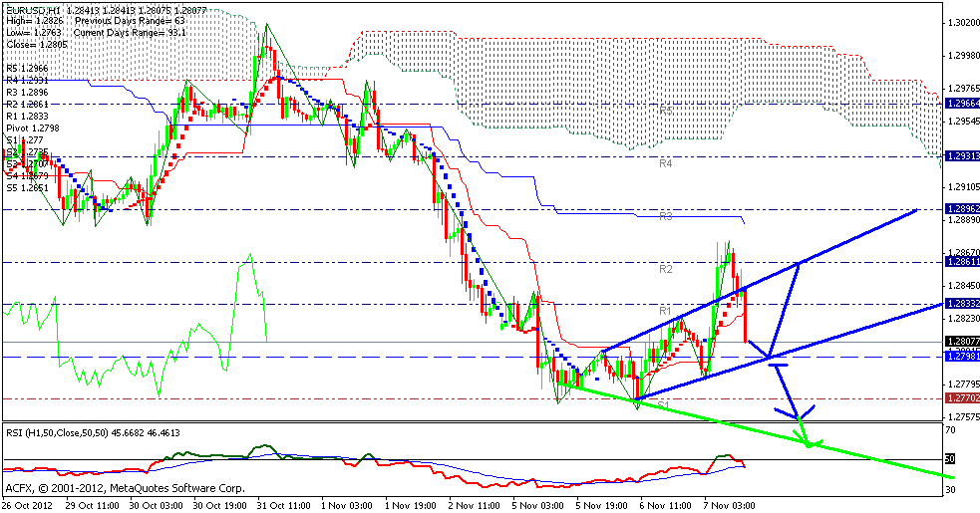Select the 1.28962 price tag on axis

[960, 209]
